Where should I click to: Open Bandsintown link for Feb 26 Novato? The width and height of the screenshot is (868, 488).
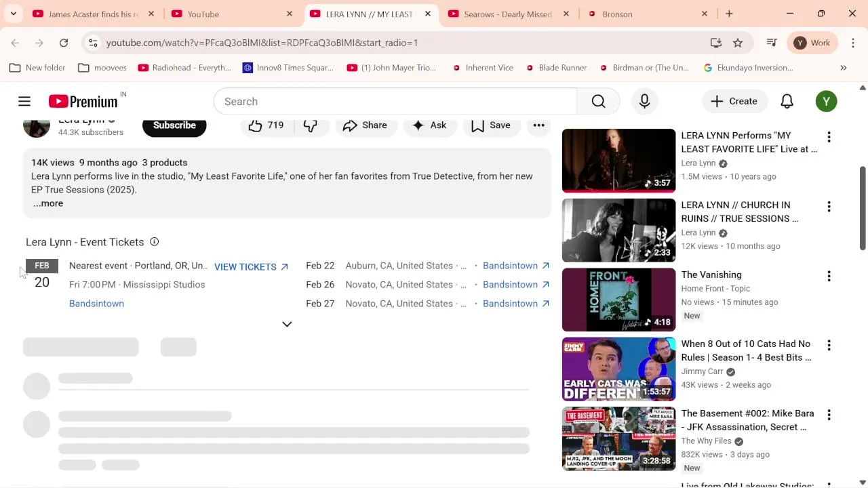click(516, 285)
